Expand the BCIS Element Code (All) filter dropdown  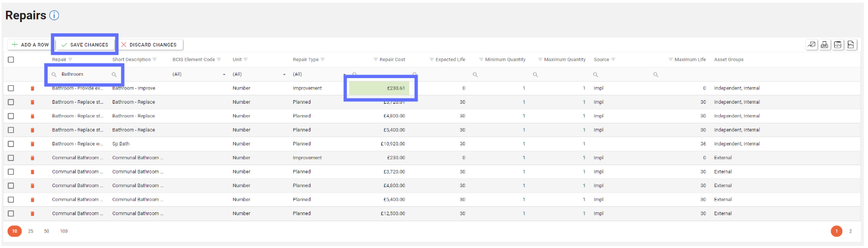pos(224,75)
